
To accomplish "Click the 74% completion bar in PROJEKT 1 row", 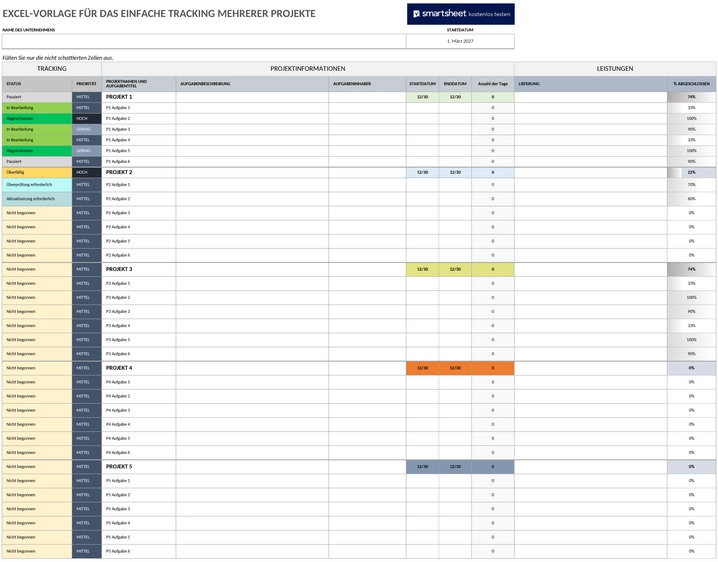I will [691, 97].
